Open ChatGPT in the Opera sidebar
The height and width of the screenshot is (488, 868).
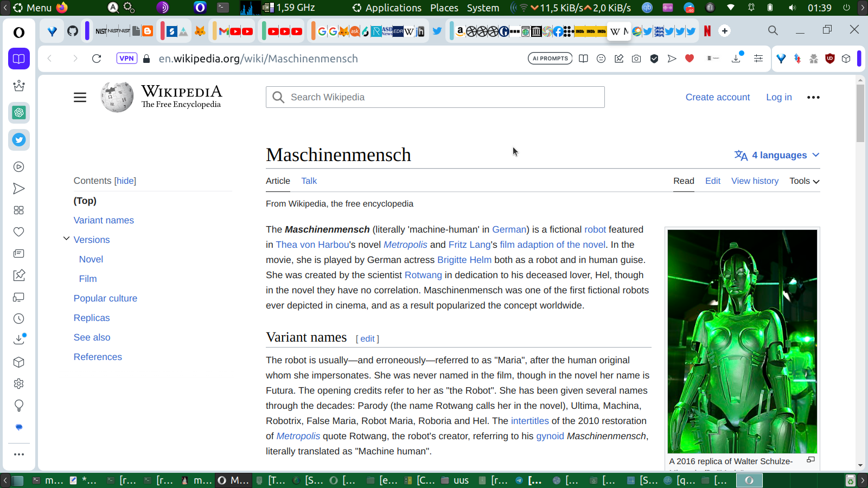click(19, 113)
